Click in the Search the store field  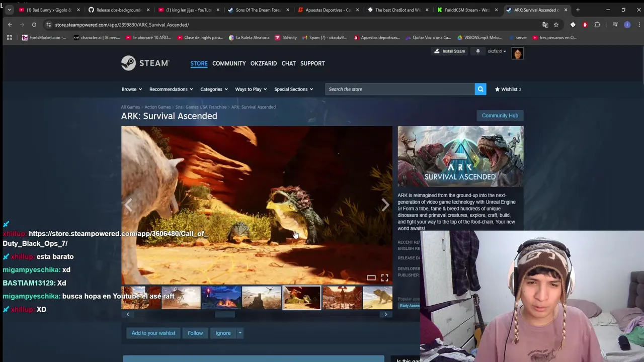point(400,89)
